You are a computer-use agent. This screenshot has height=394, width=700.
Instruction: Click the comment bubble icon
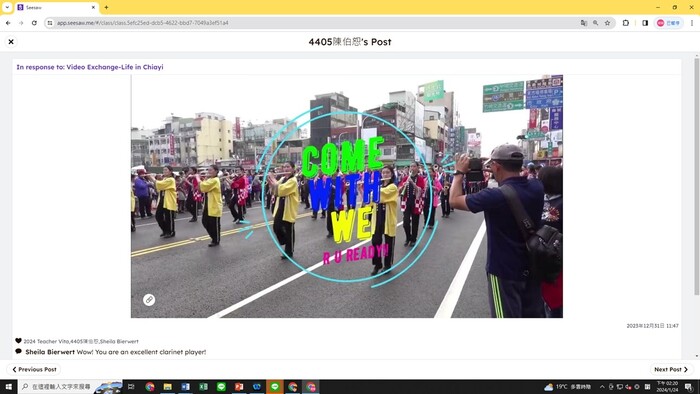(18, 351)
